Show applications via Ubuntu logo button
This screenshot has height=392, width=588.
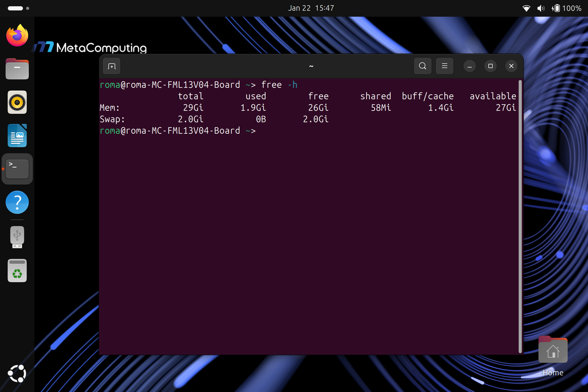click(17, 373)
